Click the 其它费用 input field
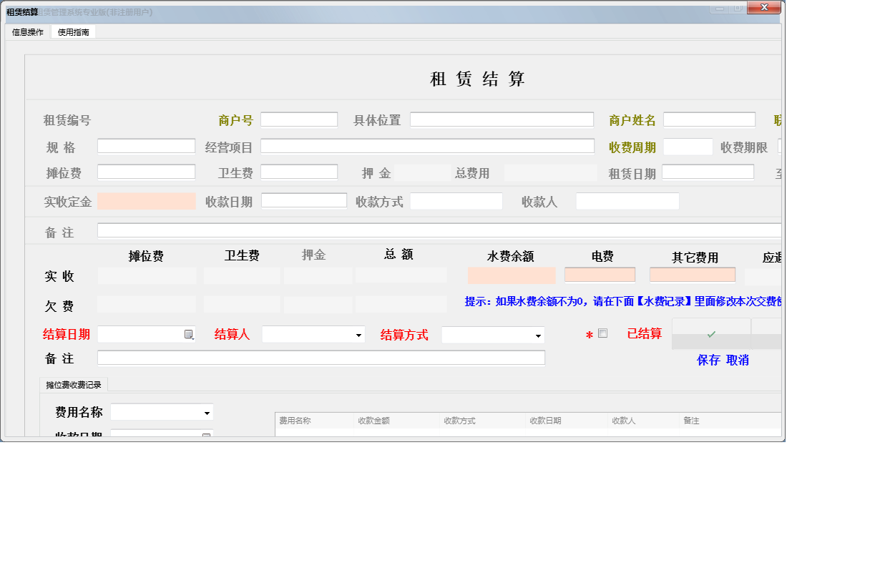The height and width of the screenshot is (588, 885). (692, 275)
